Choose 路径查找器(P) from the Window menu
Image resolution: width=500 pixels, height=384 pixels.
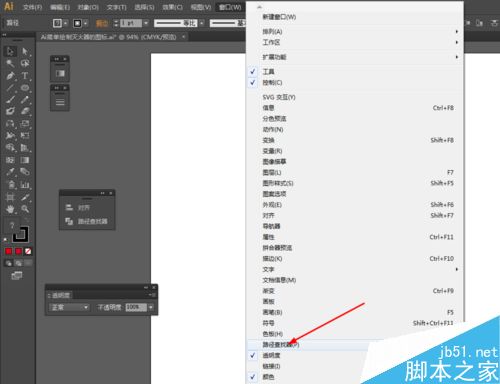355,344
